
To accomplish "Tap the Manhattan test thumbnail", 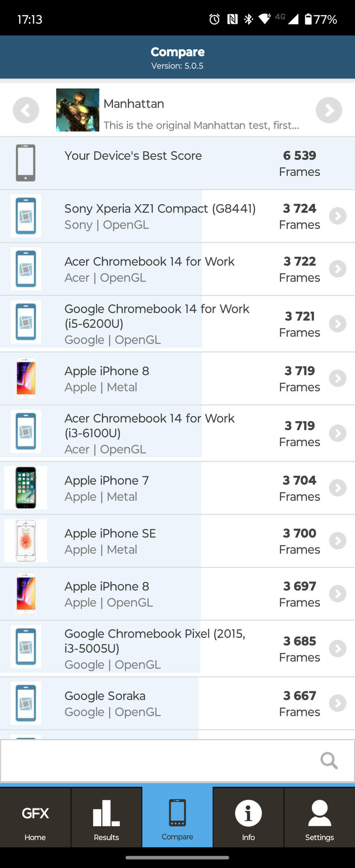I will pyautogui.click(x=78, y=110).
